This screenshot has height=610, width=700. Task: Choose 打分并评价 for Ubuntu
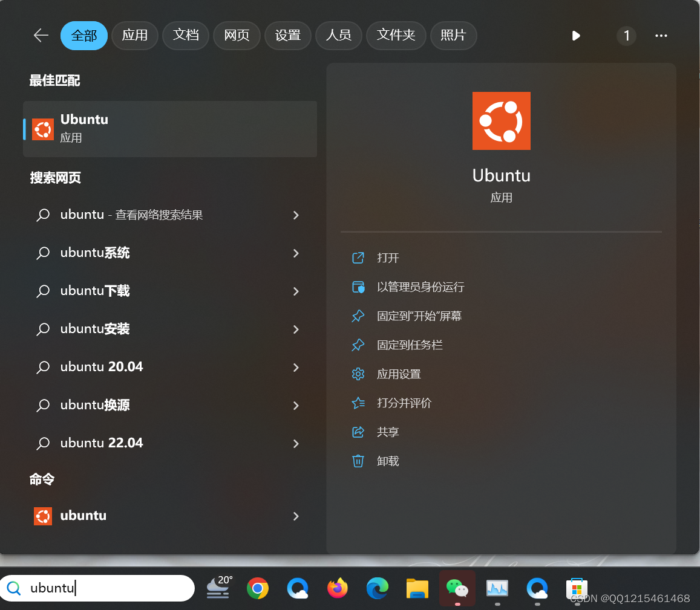404,403
